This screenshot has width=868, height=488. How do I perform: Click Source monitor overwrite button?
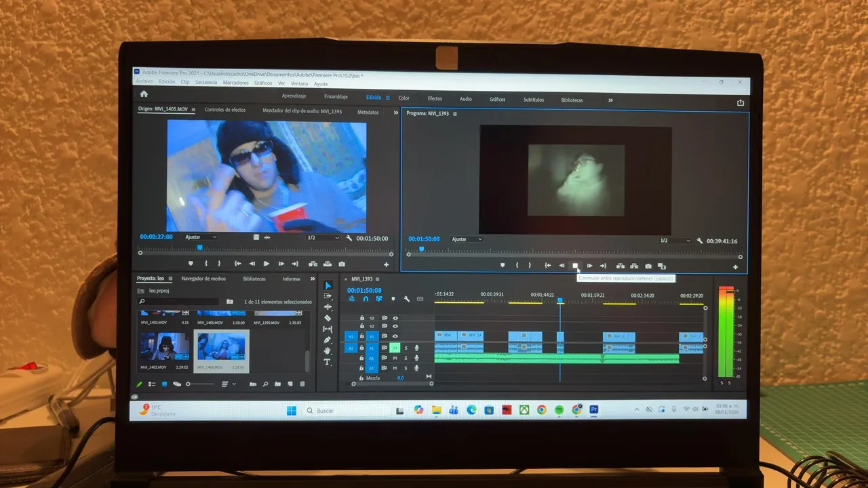tap(328, 264)
